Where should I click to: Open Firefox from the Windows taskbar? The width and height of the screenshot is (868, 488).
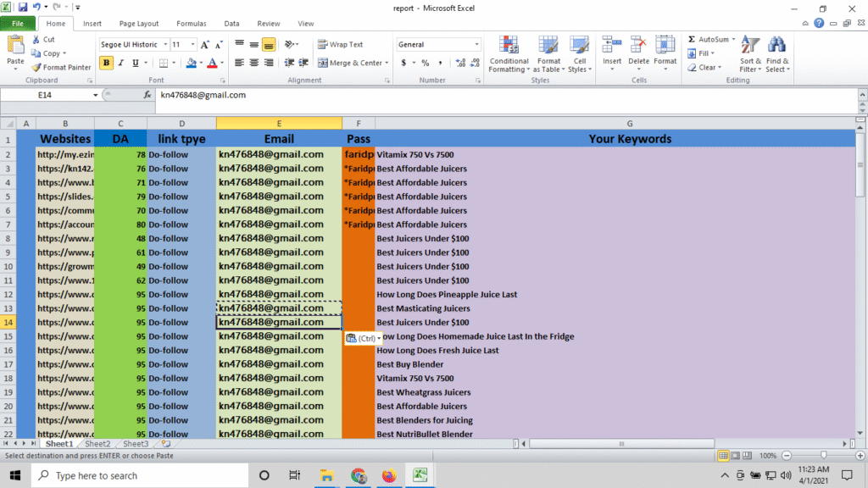point(389,475)
